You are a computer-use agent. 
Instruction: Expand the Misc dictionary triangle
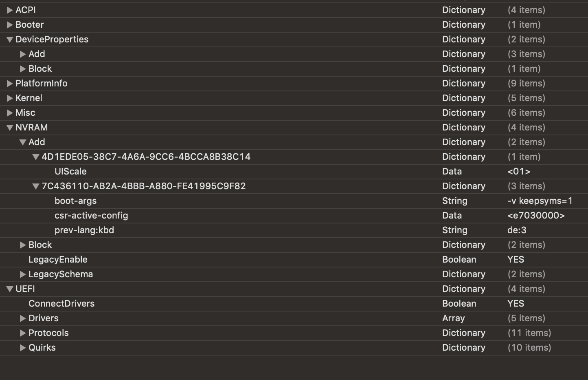10,113
